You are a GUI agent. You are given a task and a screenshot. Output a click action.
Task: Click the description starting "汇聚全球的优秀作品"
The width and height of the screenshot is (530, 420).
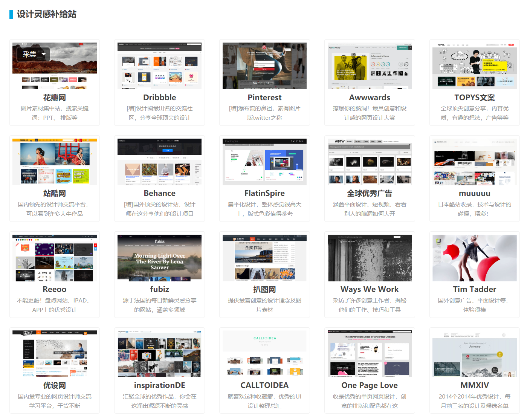pyautogui.click(x=159, y=401)
